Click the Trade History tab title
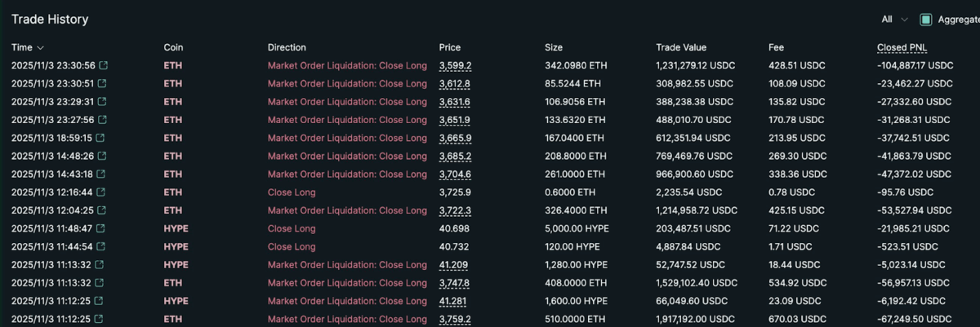Image resolution: width=980 pixels, height=327 pixels. (x=50, y=20)
